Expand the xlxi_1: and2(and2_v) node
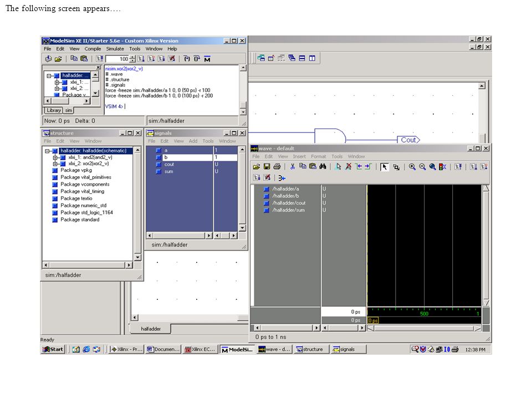 click(55, 157)
